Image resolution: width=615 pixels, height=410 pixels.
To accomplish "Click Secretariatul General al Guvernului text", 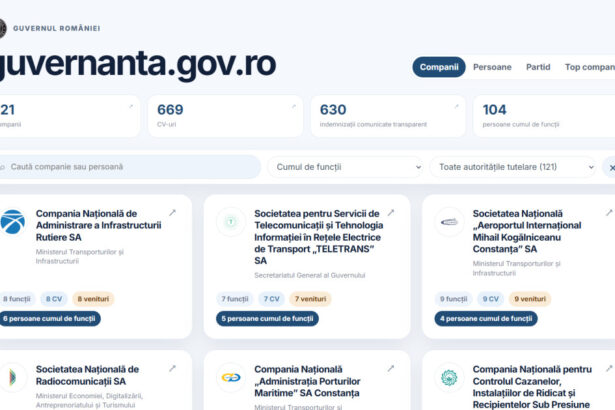I will point(309,275).
